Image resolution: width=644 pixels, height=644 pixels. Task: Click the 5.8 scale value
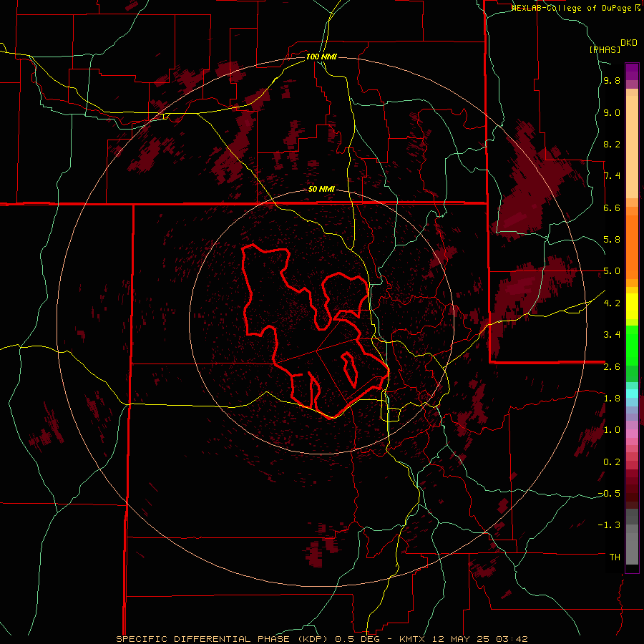[x=612, y=240]
